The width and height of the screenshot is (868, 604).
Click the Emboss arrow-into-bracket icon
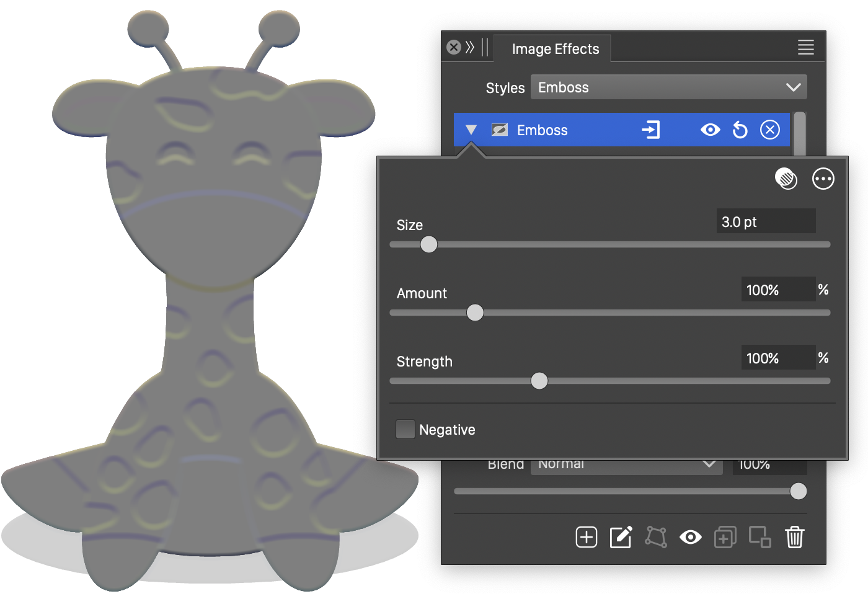pos(650,130)
